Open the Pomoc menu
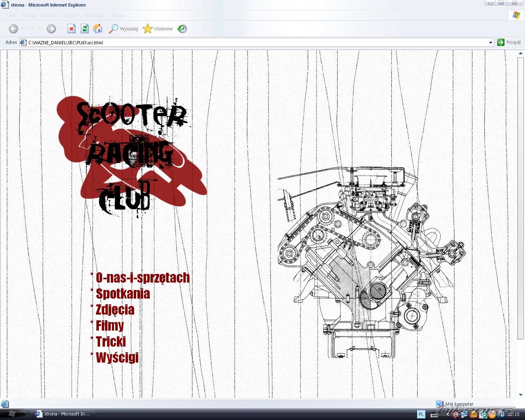525x420 pixels. tap(119, 16)
